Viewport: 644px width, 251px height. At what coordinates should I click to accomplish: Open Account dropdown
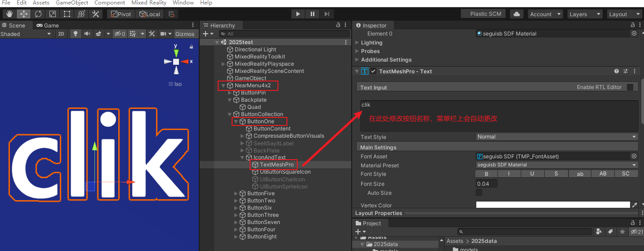click(546, 14)
